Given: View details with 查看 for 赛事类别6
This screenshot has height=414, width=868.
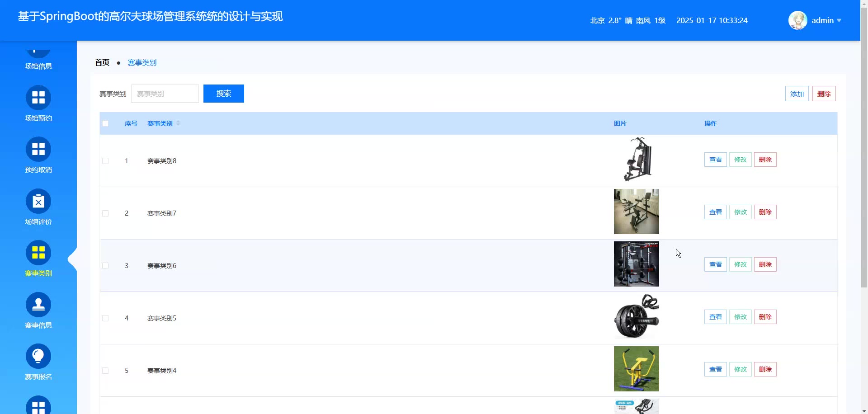Looking at the screenshot, I should point(716,264).
